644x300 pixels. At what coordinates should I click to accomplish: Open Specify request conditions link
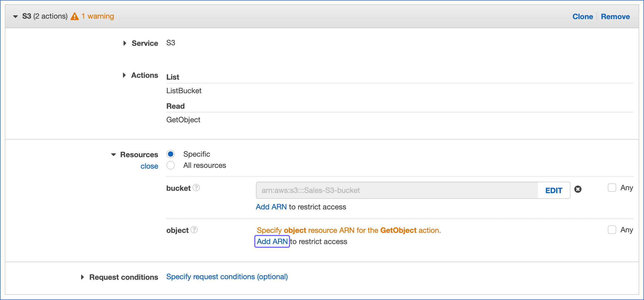[x=227, y=277]
